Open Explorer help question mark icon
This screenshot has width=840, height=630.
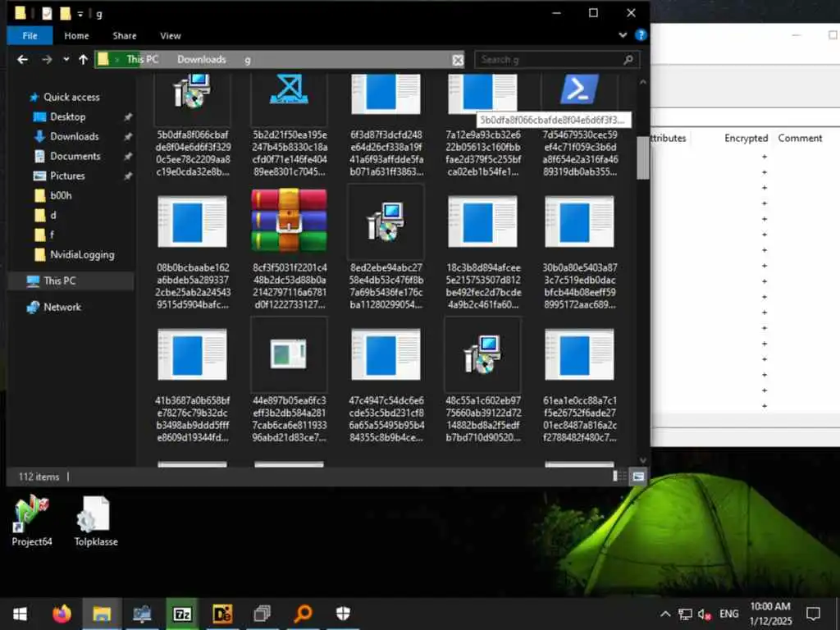pyautogui.click(x=640, y=35)
